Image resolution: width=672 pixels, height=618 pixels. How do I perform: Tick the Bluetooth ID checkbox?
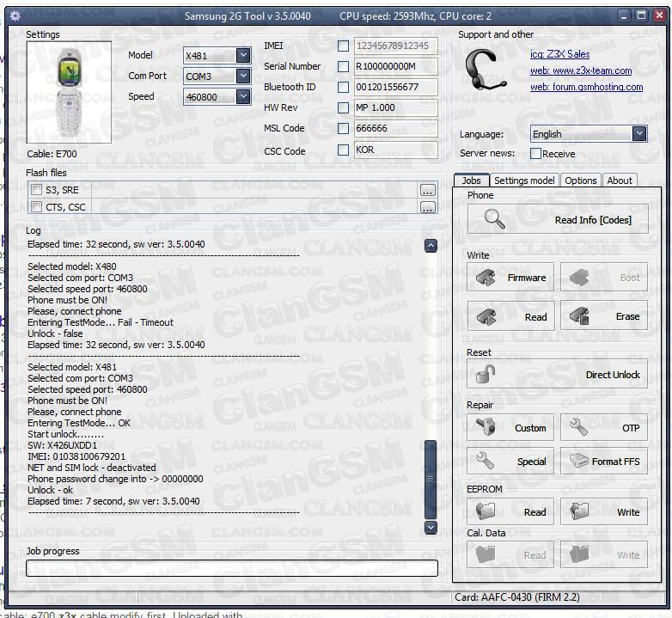pos(343,87)
